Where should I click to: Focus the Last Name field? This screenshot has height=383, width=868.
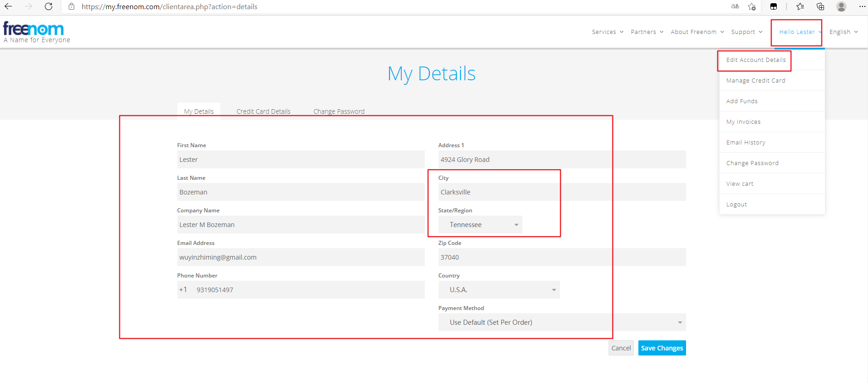click(301, 192)
